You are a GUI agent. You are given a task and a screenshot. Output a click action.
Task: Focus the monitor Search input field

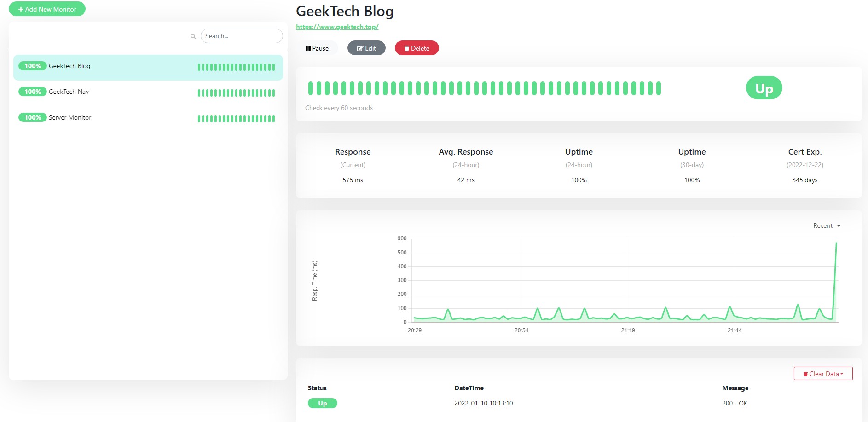pos(242,36)
